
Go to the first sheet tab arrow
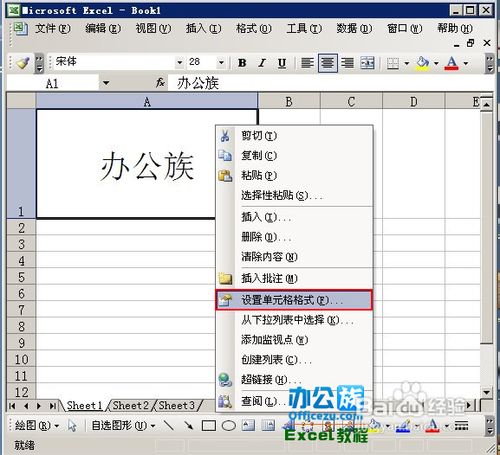[x=13, y=406]
